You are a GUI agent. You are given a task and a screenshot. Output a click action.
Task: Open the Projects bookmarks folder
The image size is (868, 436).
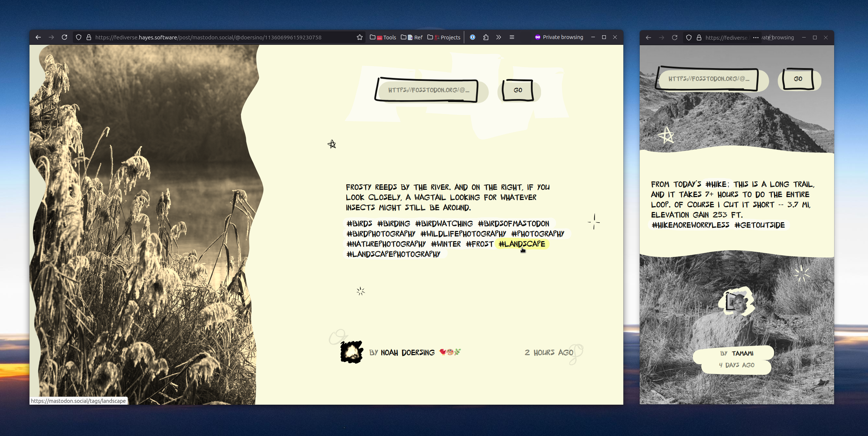click(444, 37)
